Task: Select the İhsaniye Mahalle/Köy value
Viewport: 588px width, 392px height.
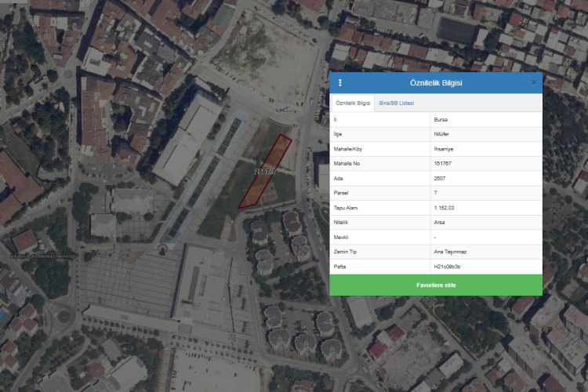Action: tap(444, 148)
